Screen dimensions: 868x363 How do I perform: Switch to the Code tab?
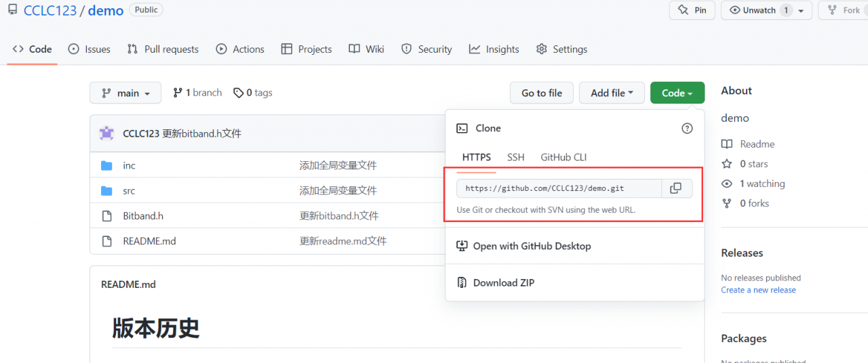tap(33, 49)
